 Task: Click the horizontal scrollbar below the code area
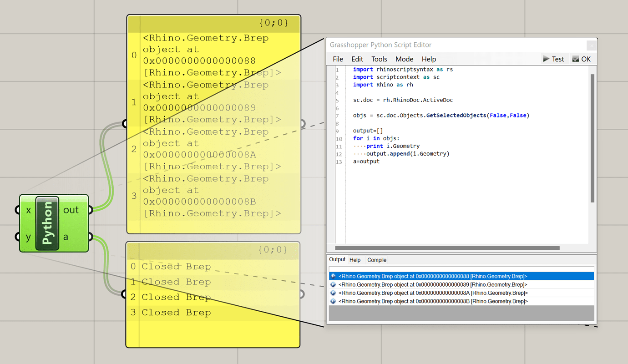[x=446, y=248]
